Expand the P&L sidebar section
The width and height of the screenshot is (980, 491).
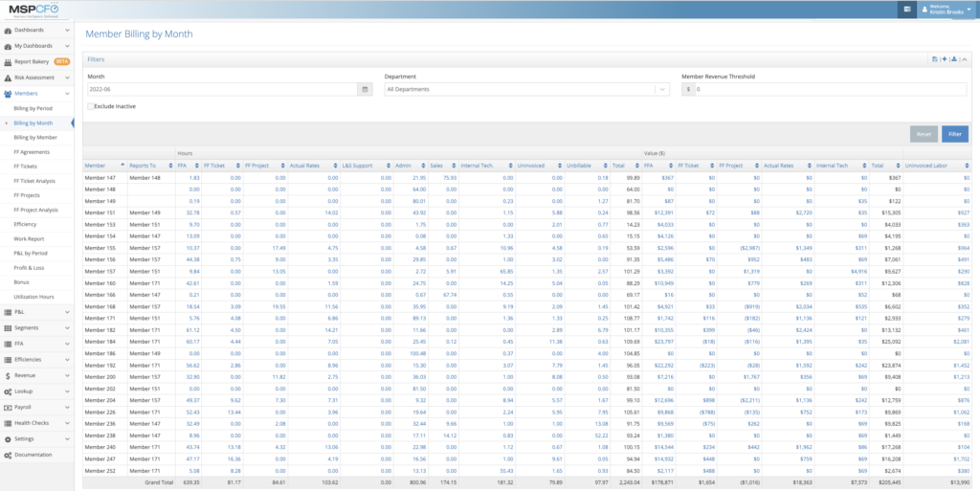tap(36, 312)
